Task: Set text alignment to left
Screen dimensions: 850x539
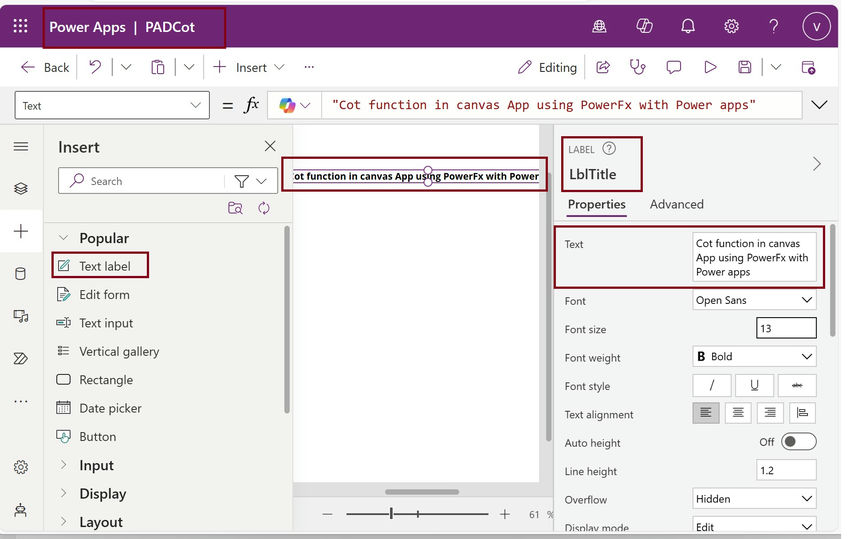Action: [x=706, y=413]
